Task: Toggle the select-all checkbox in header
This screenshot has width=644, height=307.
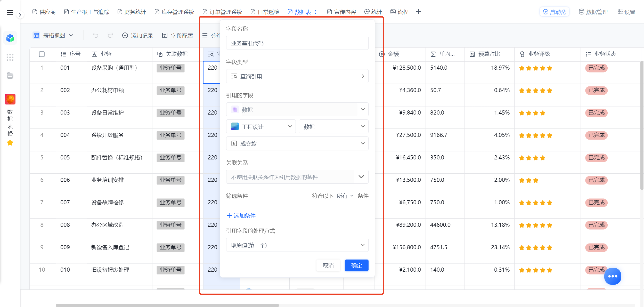Action: (x=42, y=54)
